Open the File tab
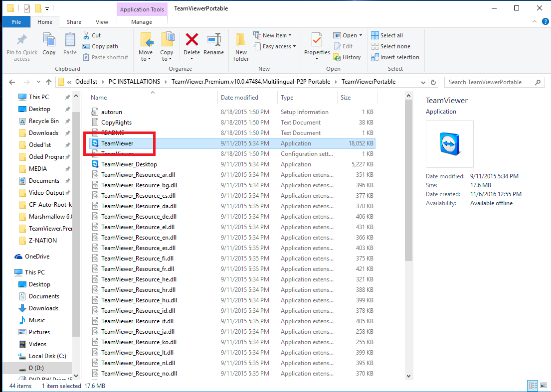 16,22
